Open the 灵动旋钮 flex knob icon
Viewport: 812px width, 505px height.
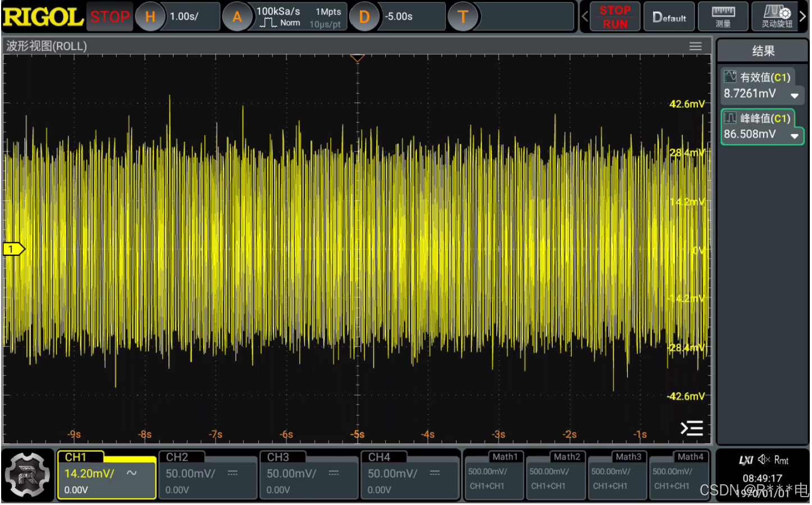(777, 17)
